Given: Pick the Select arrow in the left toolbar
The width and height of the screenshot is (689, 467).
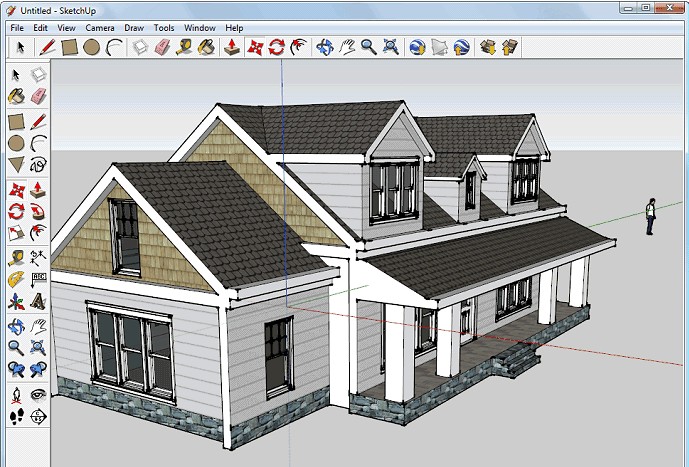Looking at the screenshot, I should (x=16, y=75).
